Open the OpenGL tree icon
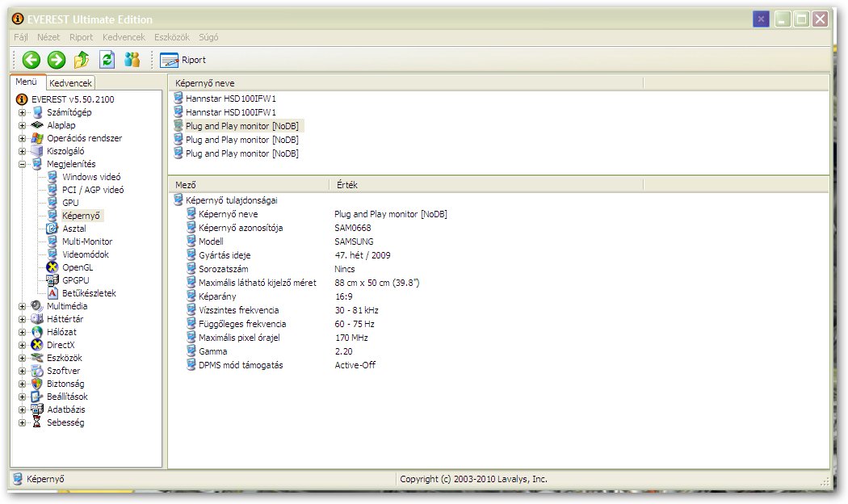 [x=52, y=267]
